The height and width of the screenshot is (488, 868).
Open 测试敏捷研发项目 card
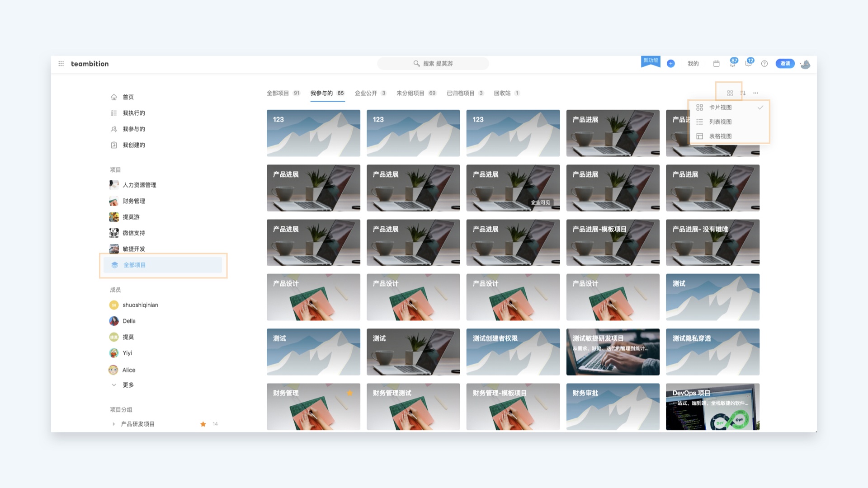click(x=613, y=352)
